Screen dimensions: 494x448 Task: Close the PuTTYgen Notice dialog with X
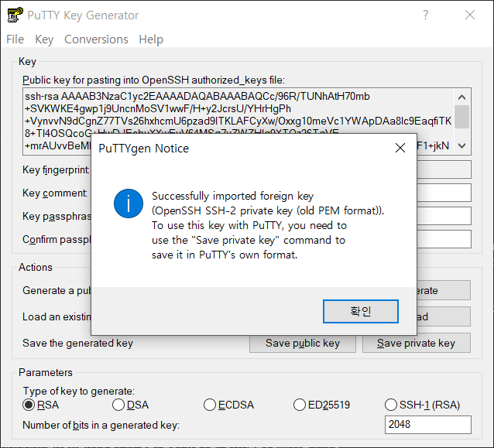tap(400, 148)
